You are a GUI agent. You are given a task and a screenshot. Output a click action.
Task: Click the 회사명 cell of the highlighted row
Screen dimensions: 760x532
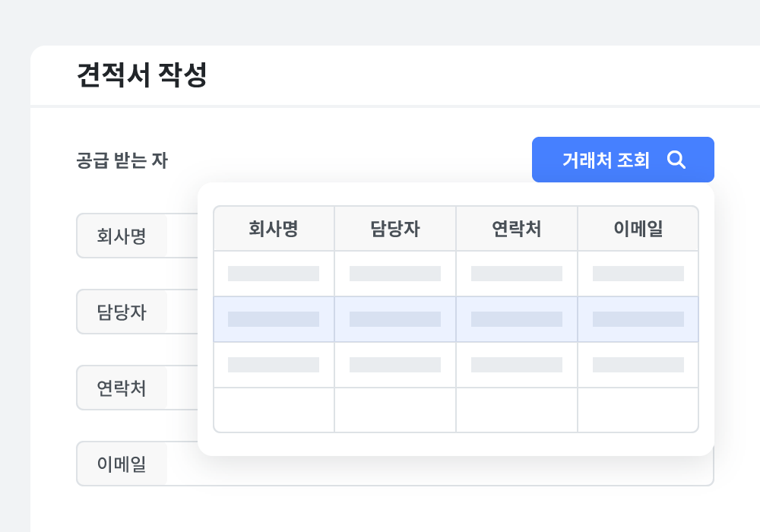pos(274,319)
